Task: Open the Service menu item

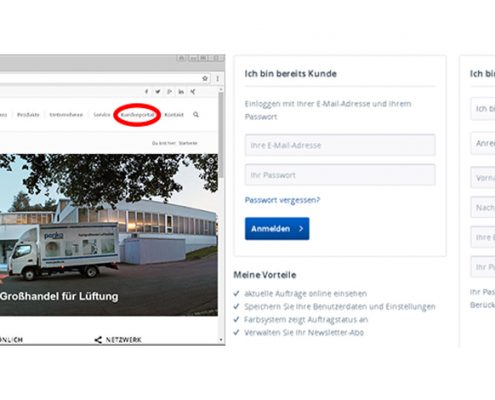Action: pyautogui.click(x=102, y=115)
